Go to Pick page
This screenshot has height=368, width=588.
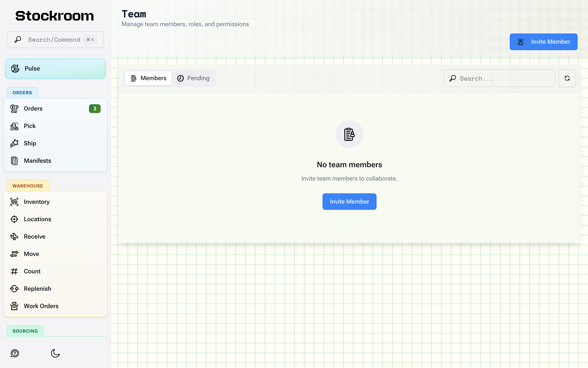pos(55,126)
